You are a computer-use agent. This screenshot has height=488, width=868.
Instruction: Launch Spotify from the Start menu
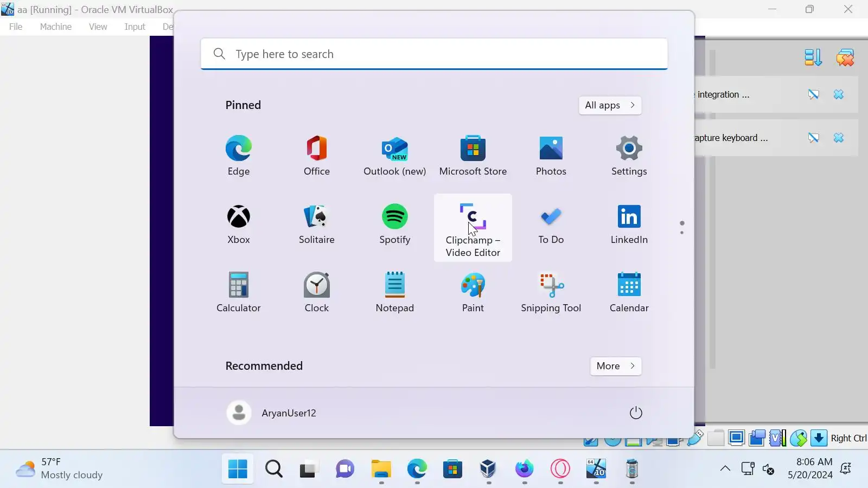pyautogui.click(x=395, y=224)
